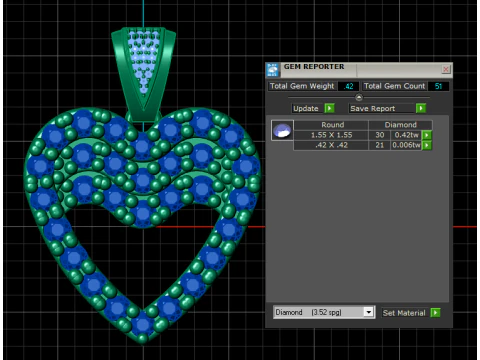Close the Gem Reporter panel
This screenshot has width=480, height=360.
pos(446,69)
